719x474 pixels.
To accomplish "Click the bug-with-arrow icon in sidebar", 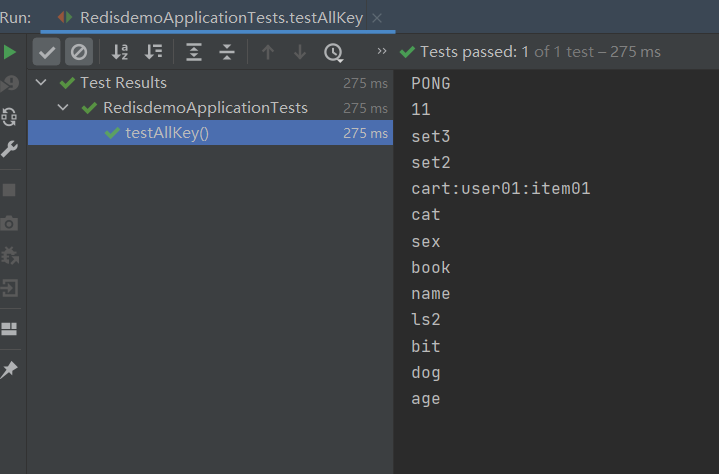I will tap(9, 255).
